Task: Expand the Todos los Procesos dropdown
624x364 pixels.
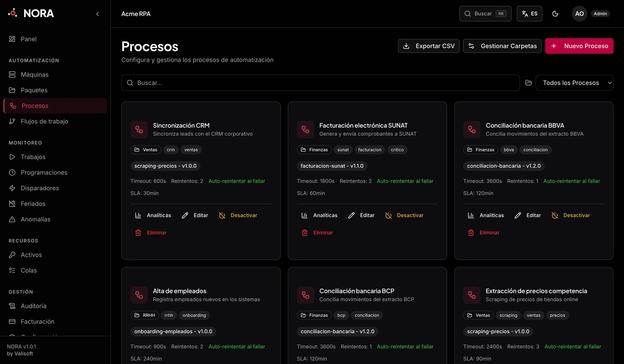Action: [574, 83]
